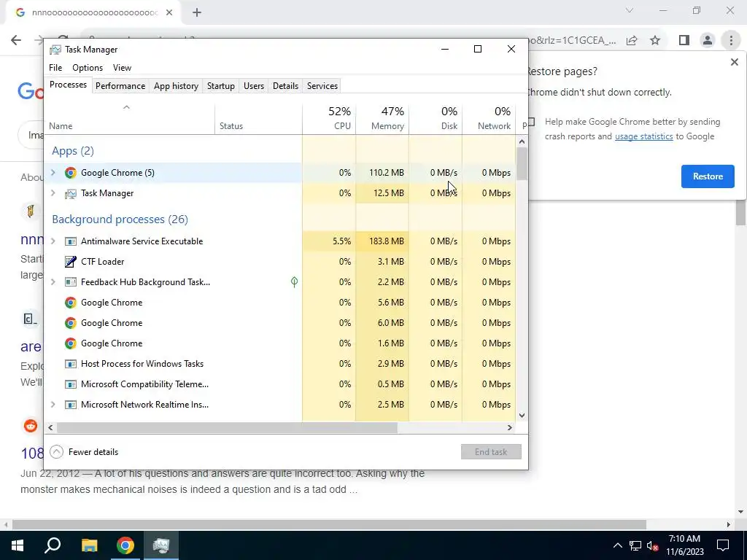Dismiss the Restore pages popup with its X

(734, 63)
